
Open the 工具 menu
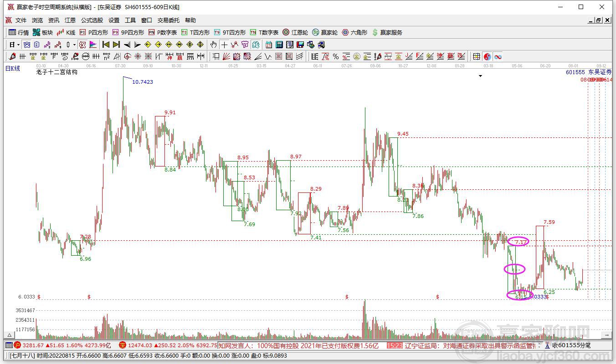pyautogui.click(x=130, y=20)
